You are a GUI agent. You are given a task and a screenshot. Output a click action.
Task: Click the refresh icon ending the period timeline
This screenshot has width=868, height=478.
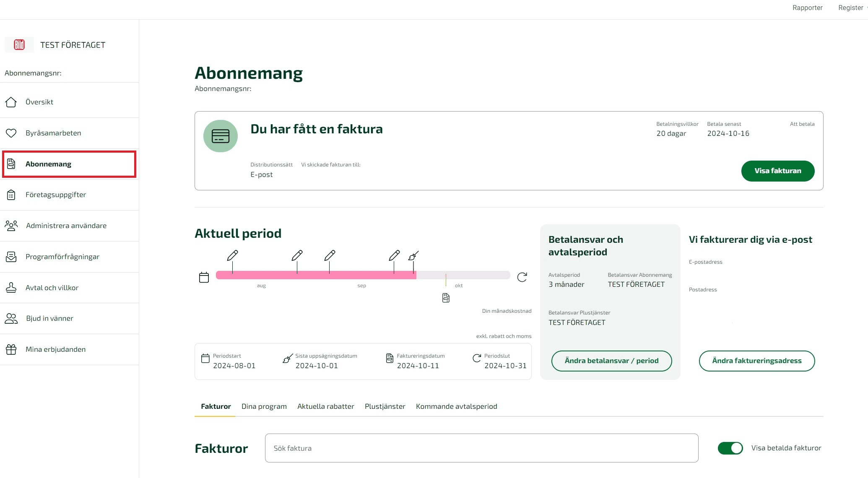522,277
